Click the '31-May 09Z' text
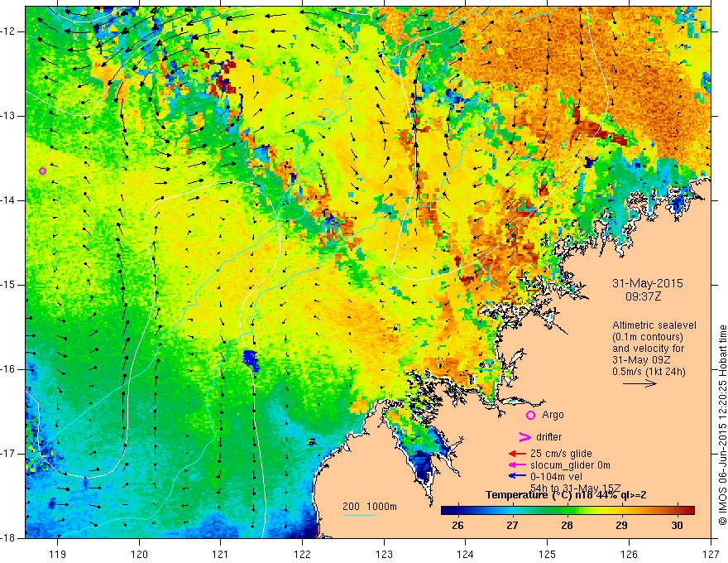This screenshot has height=563, width=728. pos(640,360)
